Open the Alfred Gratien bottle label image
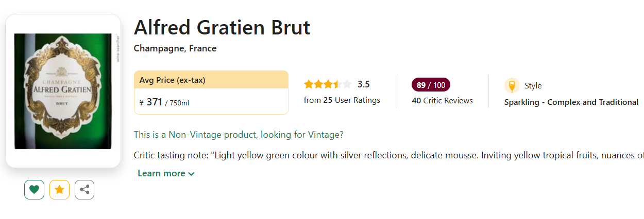The width and height of the screenshot is (644, 219). coord(63,91)
